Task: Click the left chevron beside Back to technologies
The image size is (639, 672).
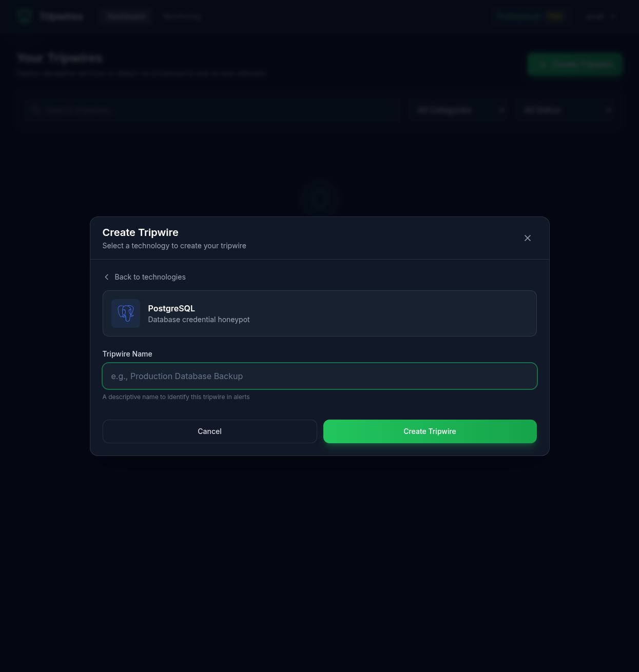Action: click(107, 277)
